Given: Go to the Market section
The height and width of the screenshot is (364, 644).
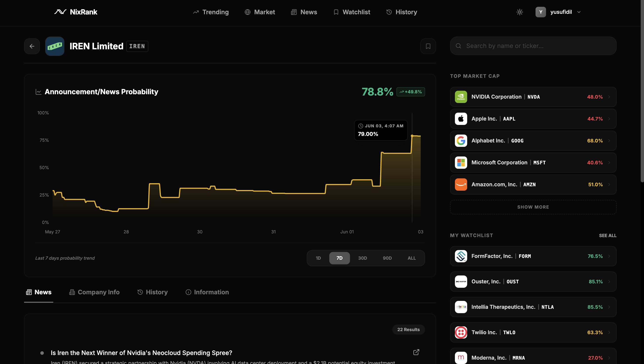Looking at the screenshot, I should (259, 12).
